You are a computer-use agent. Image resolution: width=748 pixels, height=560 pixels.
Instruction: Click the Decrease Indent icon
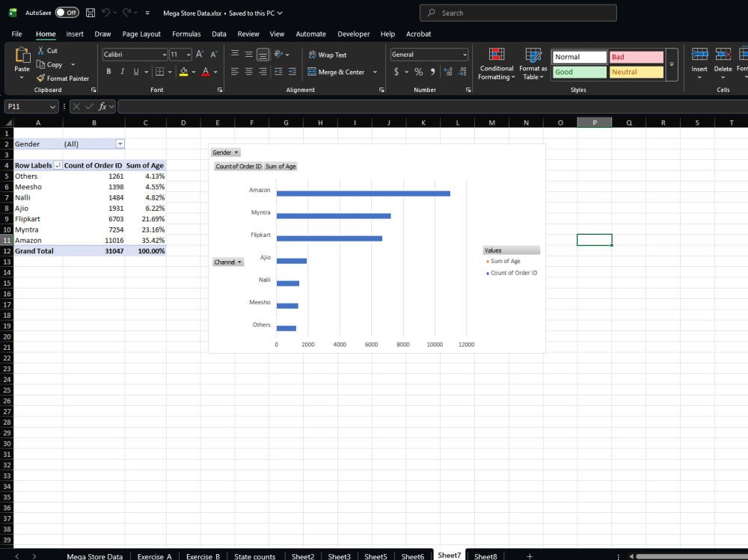coord(278,72)
